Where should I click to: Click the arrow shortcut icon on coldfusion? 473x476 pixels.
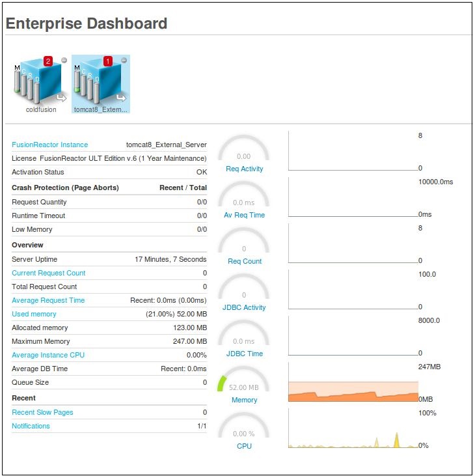click(61, 98)
